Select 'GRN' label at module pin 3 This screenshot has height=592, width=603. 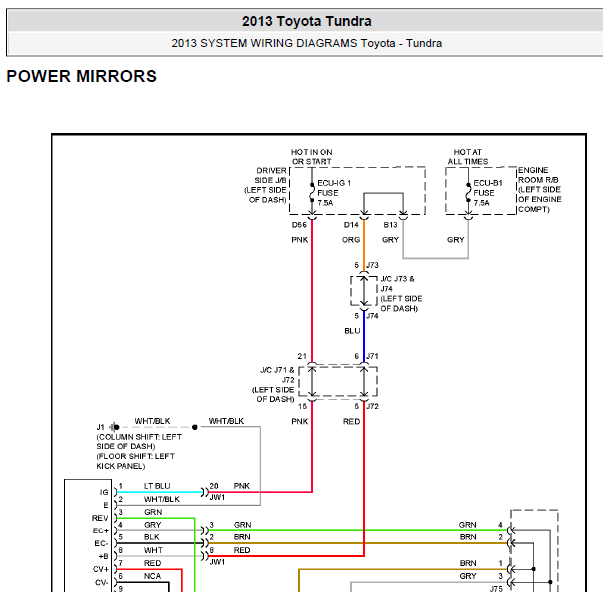(153, 512)
